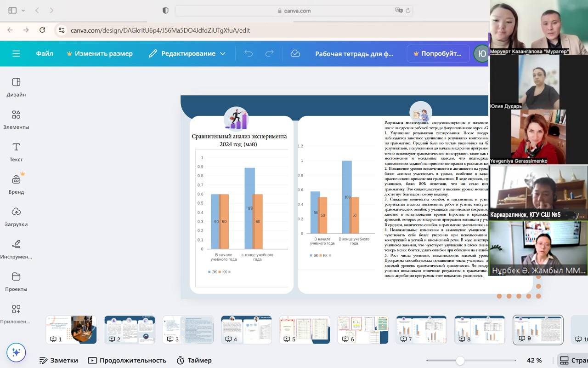Open site settings icon beside URL
588x368 pixels.
pos(61,30)
